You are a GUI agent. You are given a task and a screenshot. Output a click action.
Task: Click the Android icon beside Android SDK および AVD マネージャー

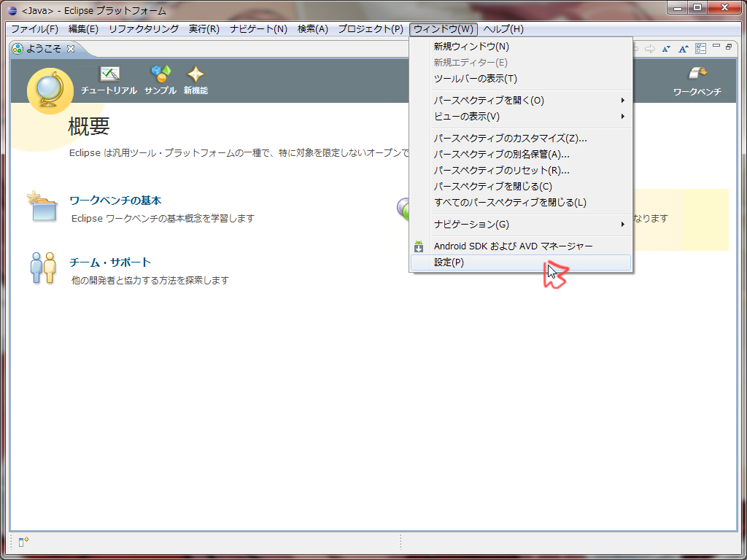419,246
